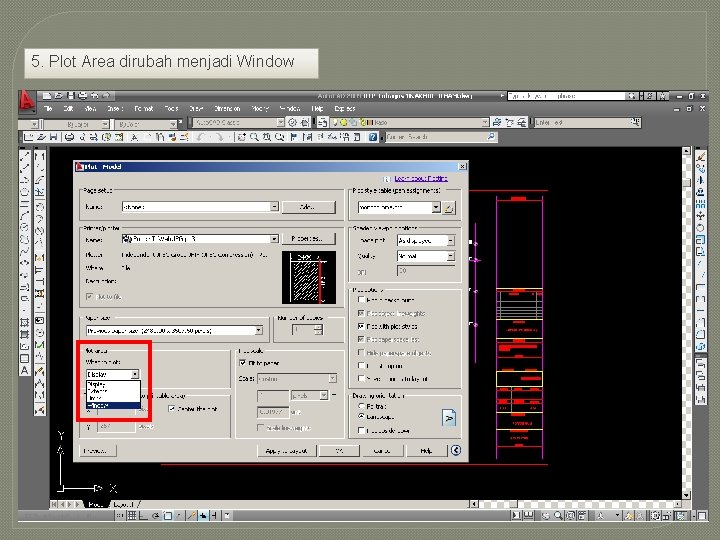Open layer control dropdown in Layers toolbar
Screen dimensions: 720x540
[485, 123]
